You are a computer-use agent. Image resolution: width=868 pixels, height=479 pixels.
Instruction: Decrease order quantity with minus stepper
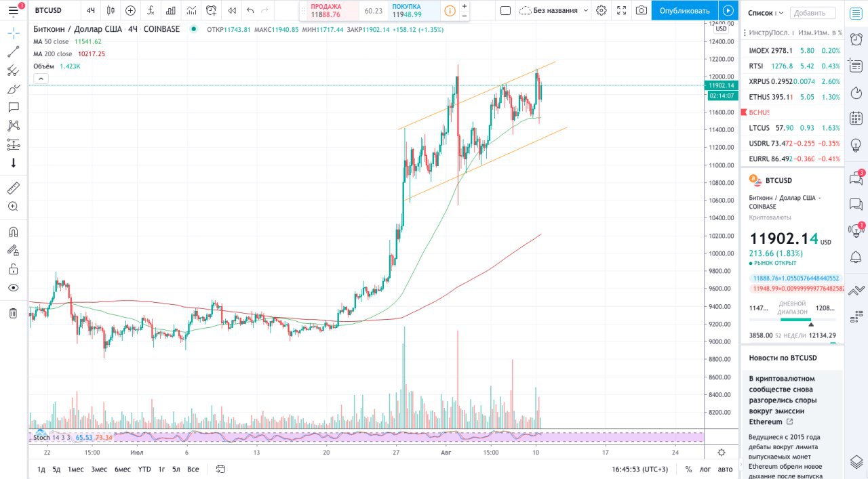[x=464, y=15]
